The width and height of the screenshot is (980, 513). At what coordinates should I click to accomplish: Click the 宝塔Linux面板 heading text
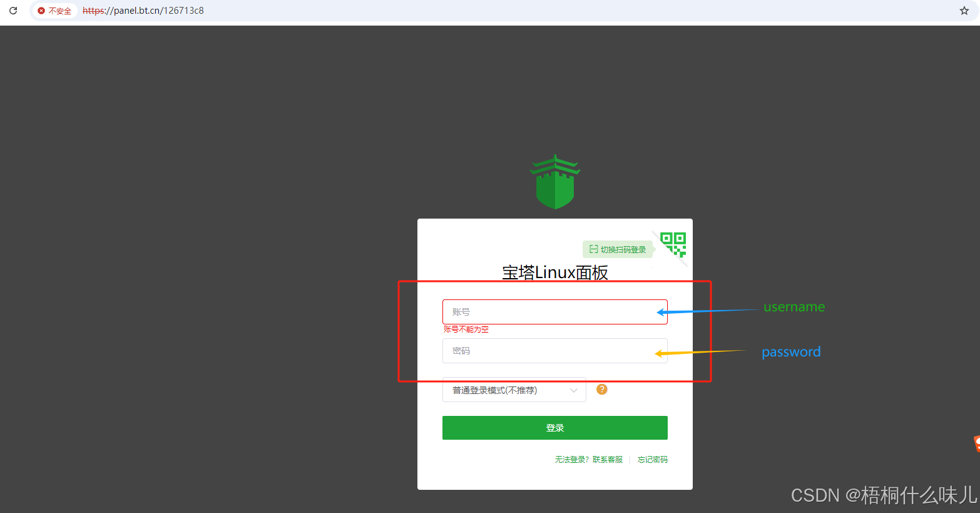[555, 272]
